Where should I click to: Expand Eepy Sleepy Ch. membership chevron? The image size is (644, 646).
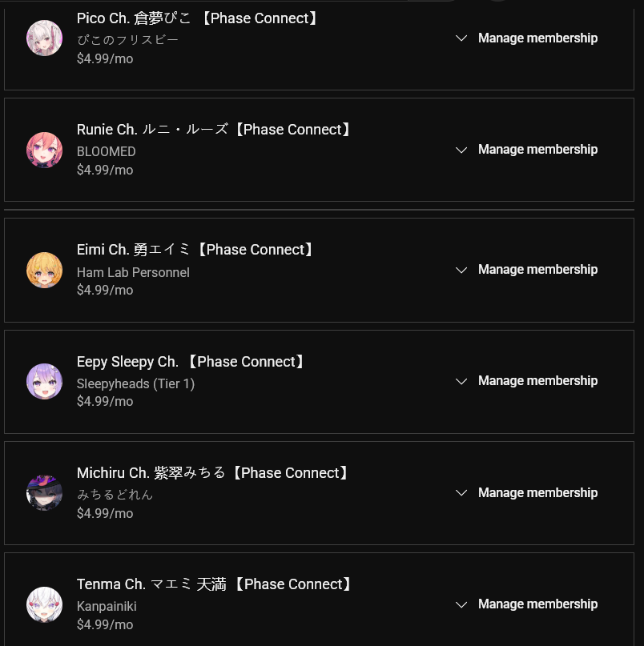point(461,382)
